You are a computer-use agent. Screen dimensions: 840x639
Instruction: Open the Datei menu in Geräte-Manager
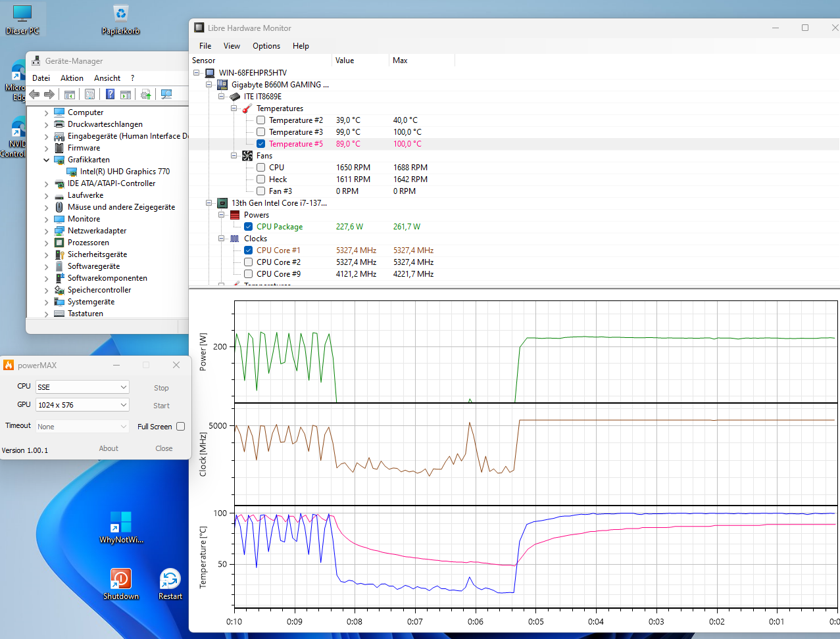pyautogui.click(x=41, y=78)
